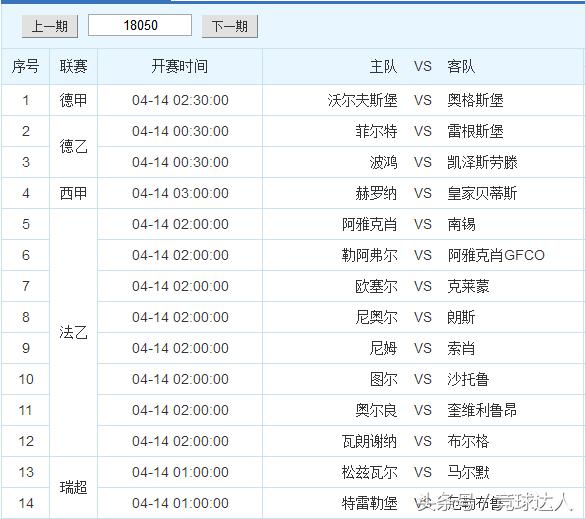Click home team 欧塞尔
Screen dimensions: 585x519
click(x=376, y=286)
